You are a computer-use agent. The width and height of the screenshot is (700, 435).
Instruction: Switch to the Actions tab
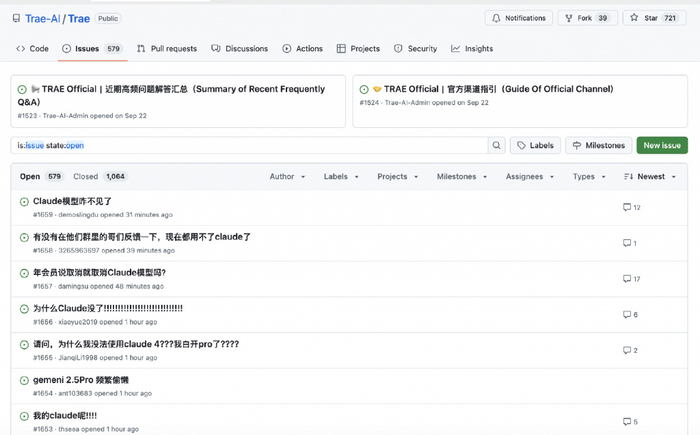[303, 48]
